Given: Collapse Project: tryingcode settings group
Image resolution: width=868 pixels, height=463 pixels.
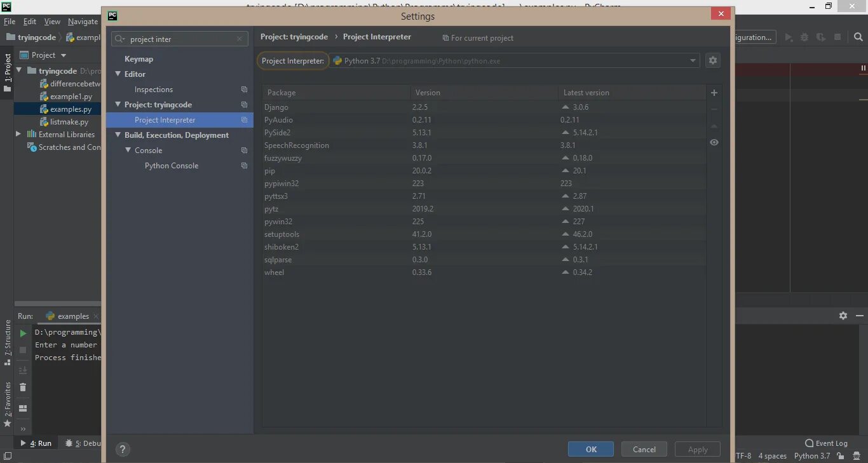Looking at the screenshot, I should coord(118,105).
